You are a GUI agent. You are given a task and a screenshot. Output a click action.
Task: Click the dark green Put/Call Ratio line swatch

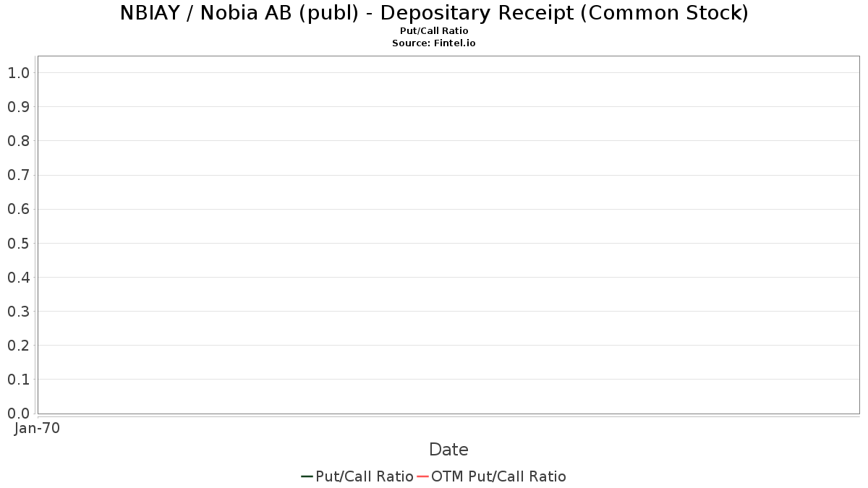[x=307, y=476]
